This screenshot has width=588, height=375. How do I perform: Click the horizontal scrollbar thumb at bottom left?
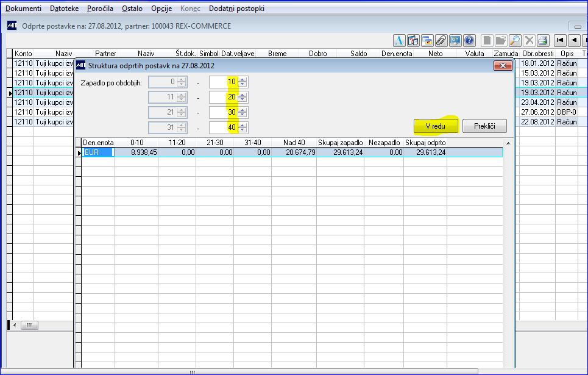(x=29, y=325)
